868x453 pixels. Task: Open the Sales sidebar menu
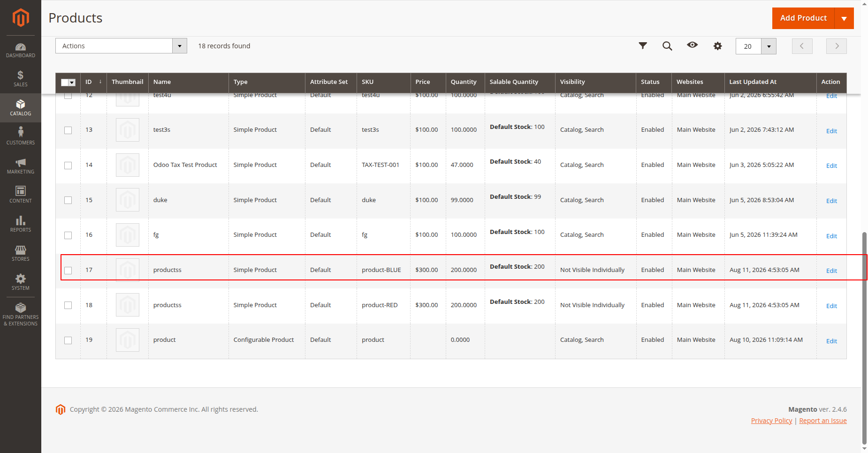[21, 79]
